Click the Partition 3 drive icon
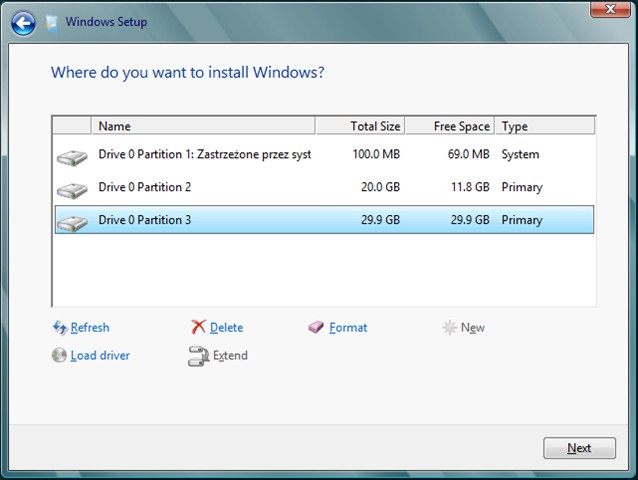The width and height of the screenshot is (638, 480). (x=72, y=221)
